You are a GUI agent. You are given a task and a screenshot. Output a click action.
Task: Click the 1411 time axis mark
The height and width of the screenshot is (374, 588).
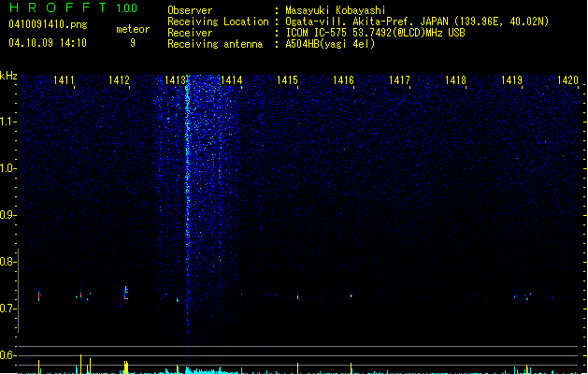(x=64, y=79)
